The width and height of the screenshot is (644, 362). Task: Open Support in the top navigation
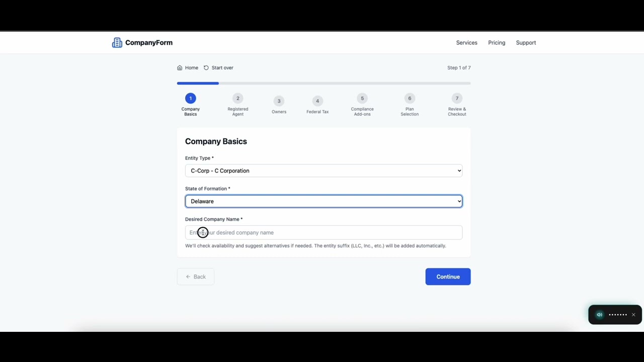[x=526, y=43]
